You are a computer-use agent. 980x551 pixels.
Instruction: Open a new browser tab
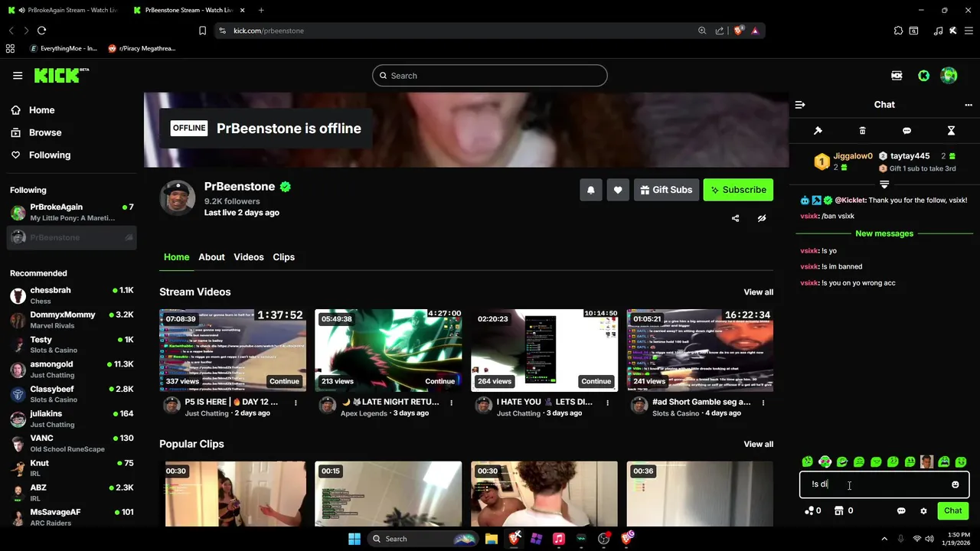click(261, 10)
